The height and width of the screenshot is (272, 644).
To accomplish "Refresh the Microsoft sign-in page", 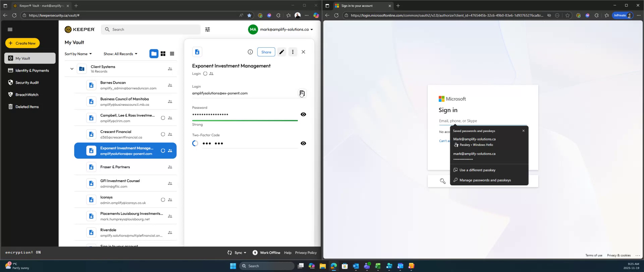I will 336,15.
